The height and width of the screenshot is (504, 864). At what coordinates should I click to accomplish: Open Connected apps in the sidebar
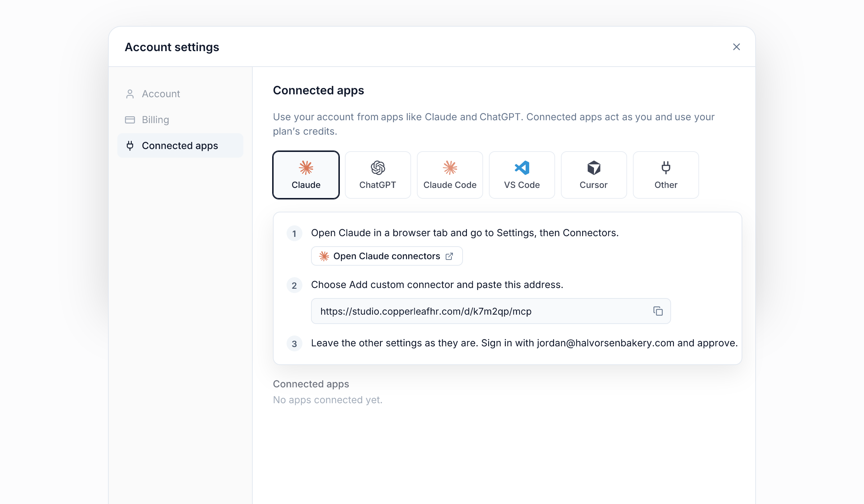[180, 145]
